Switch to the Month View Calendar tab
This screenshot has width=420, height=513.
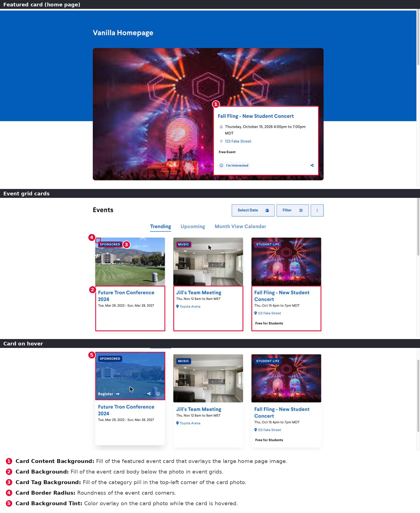point(240,226)
